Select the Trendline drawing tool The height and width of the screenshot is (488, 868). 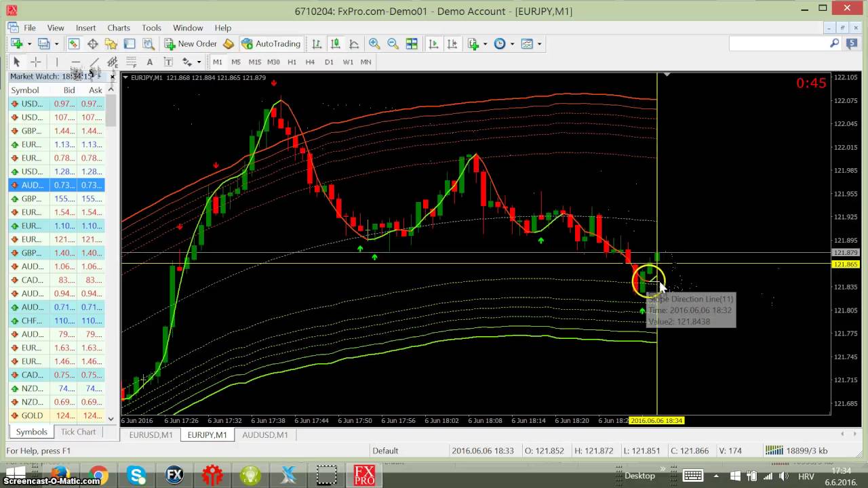pos(94,62)
